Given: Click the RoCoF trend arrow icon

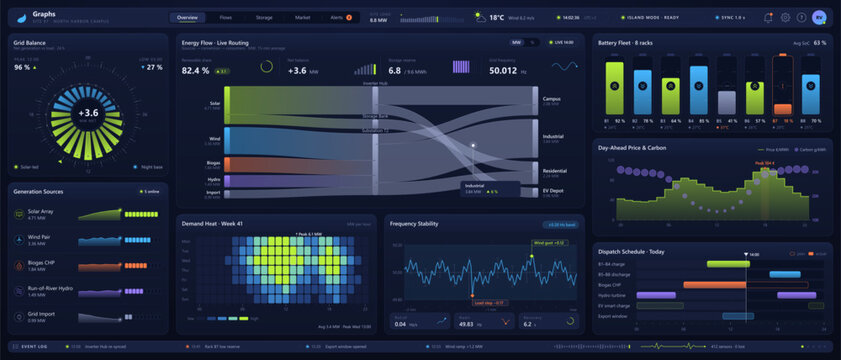Looking at the screenshot, I should pyautogui.click(x=442, y=321).
